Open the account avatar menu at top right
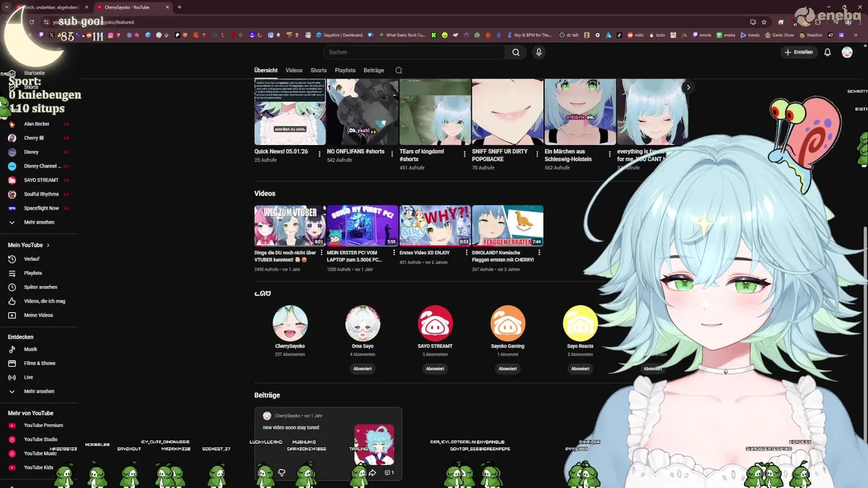This screenshot has width=868, height=488. point(847,52)
